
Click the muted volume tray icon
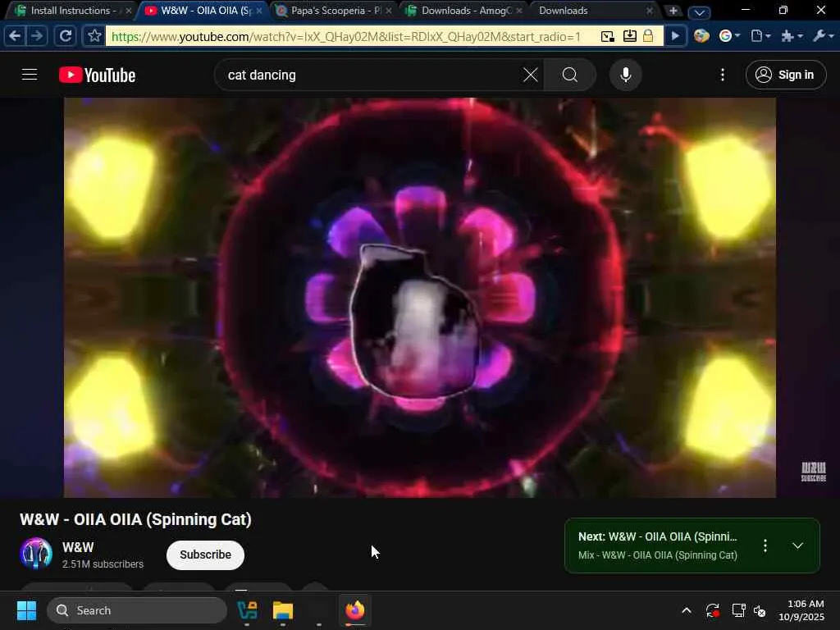(760, 610)
